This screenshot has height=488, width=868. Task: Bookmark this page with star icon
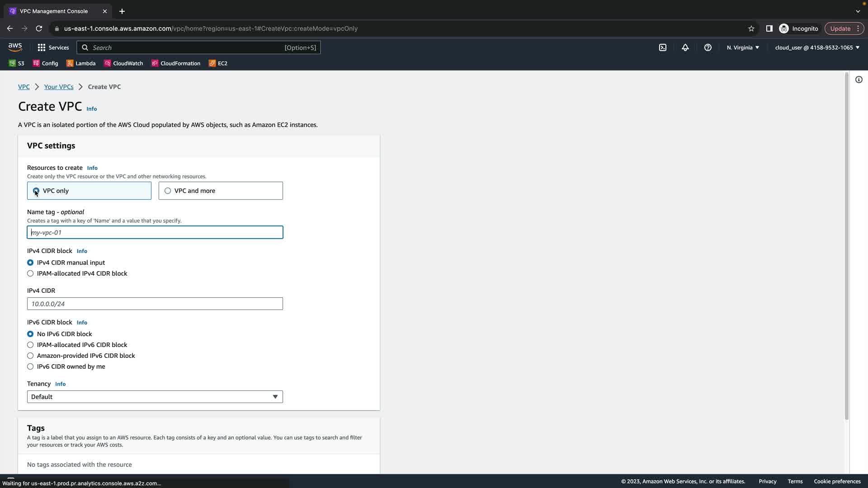tap(751, 28)
